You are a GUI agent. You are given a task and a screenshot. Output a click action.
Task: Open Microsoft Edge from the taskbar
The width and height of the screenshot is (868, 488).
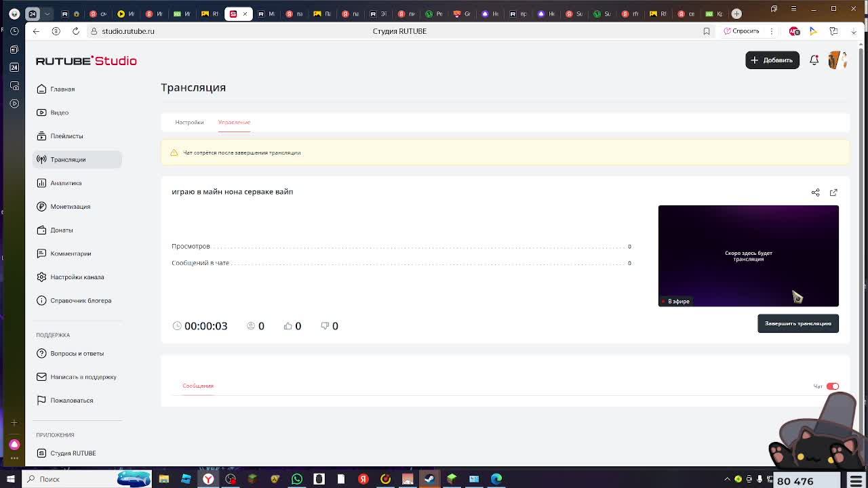coord(496,479)
